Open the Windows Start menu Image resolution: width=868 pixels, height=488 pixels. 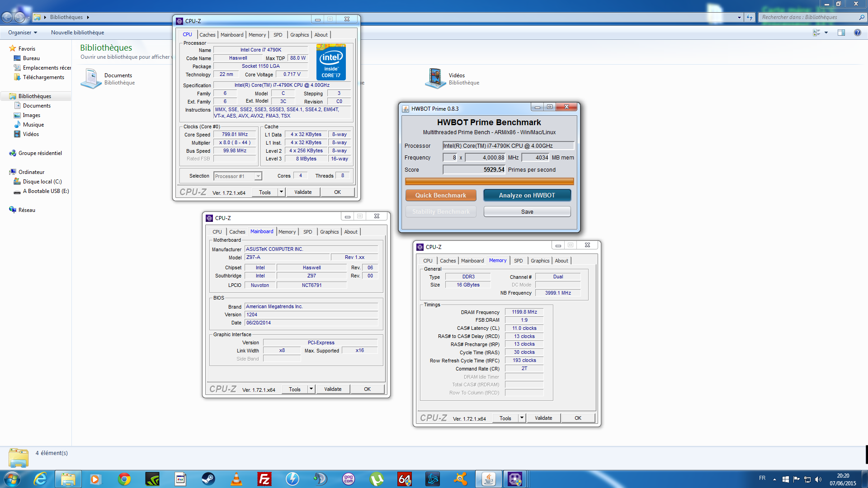(x=12, y=479)
